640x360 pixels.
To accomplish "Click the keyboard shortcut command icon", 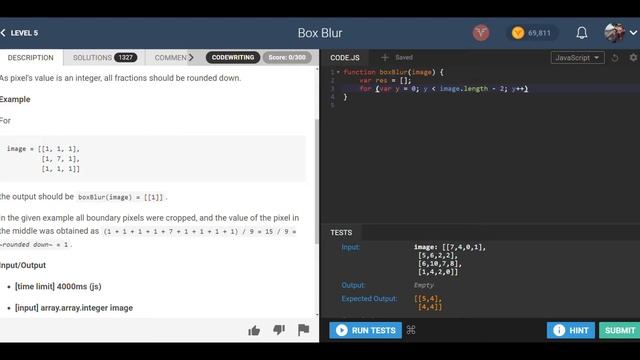I will coord(411,330).
